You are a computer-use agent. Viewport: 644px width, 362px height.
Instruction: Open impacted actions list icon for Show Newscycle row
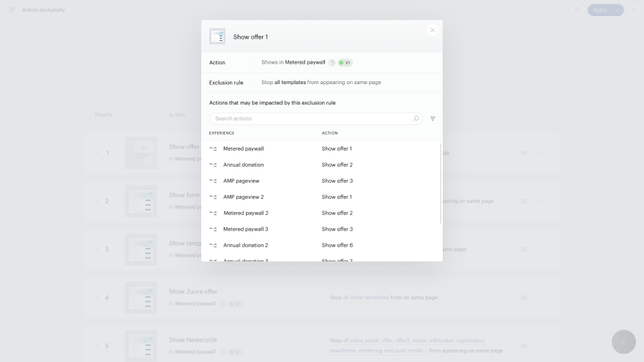click(523, 346)
